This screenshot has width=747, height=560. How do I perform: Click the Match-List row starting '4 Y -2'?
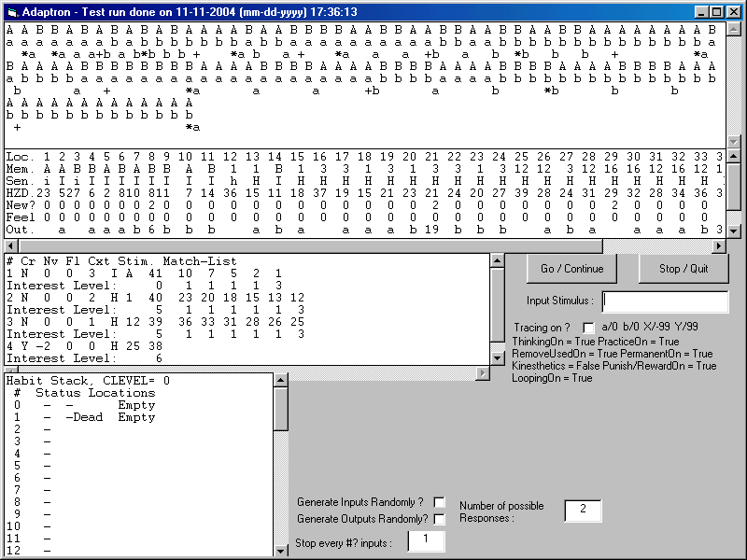[84, 346]
